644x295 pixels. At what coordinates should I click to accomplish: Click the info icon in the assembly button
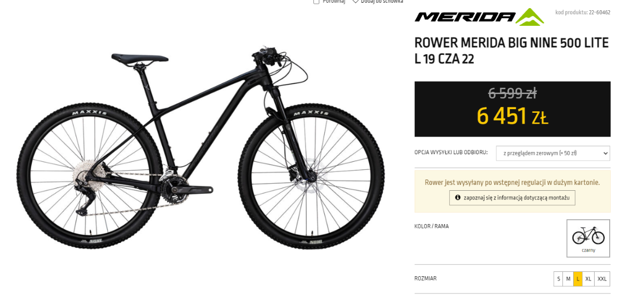coord(458,198)
